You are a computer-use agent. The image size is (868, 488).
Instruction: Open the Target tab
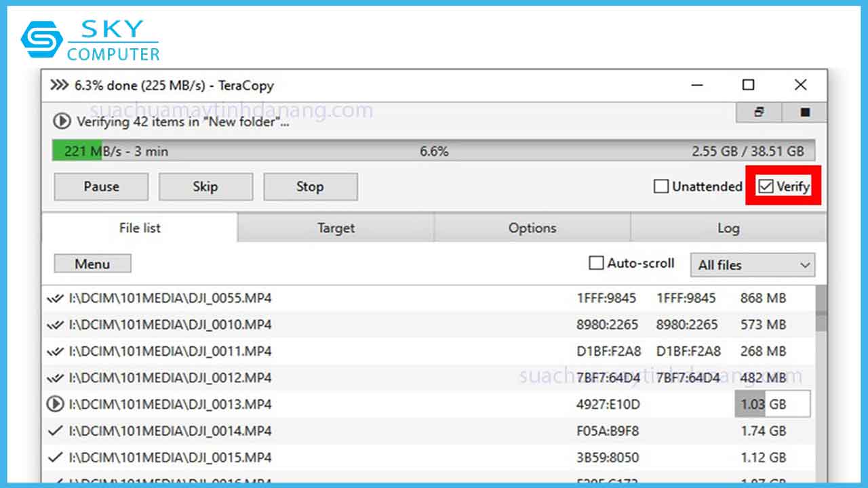click(x=336, y=228)
